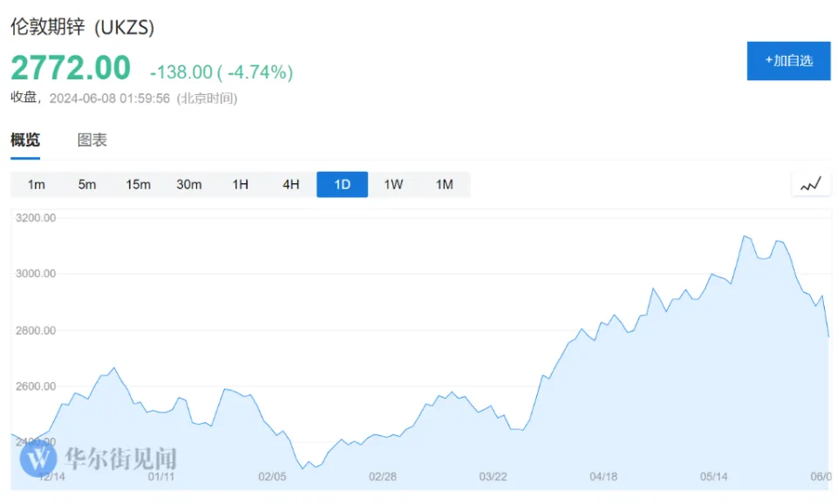Image resolution: width=837 pixels, height=504 pixels.
Task: Click the 03/22 date axis label
Action: 493,476
